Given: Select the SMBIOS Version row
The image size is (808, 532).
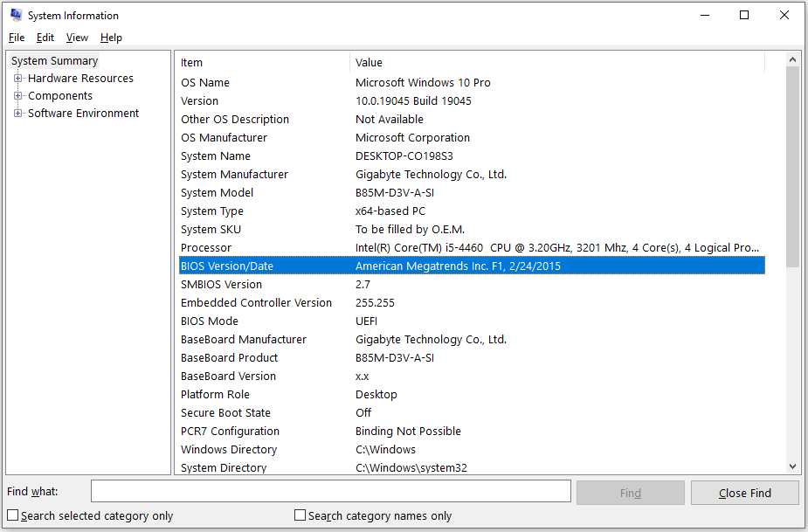Looking at the screenshot, I should (472, 285).
